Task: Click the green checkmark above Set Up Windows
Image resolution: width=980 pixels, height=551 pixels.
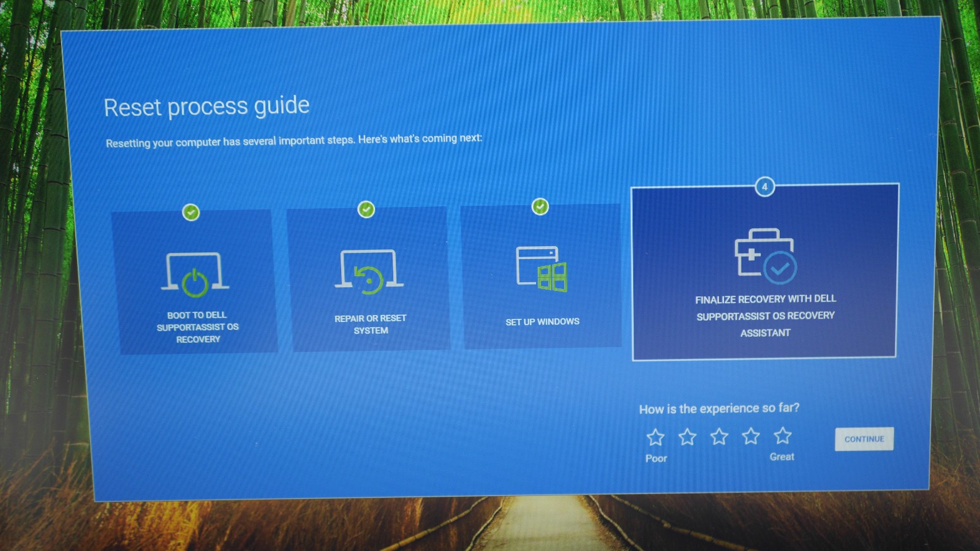Action: (x=540, y=206)
